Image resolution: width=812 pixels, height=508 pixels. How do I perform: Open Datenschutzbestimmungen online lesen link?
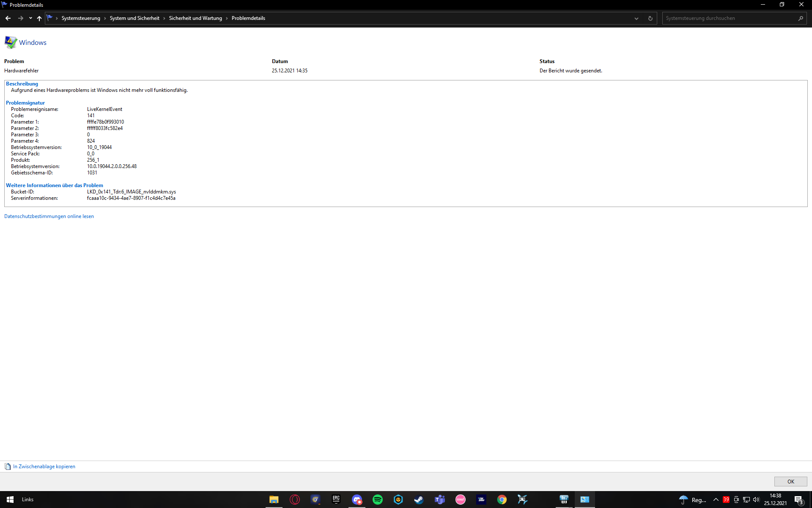pyautogui.click(x=49, y=216)
